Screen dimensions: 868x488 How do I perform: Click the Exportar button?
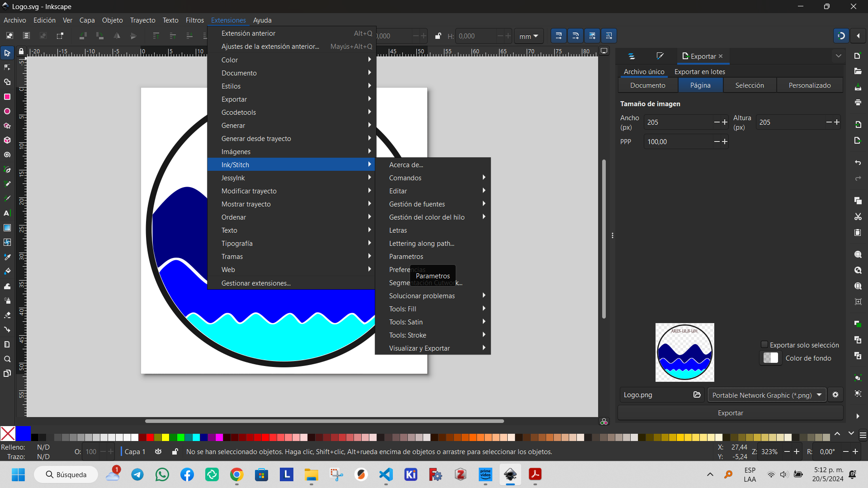730,413
